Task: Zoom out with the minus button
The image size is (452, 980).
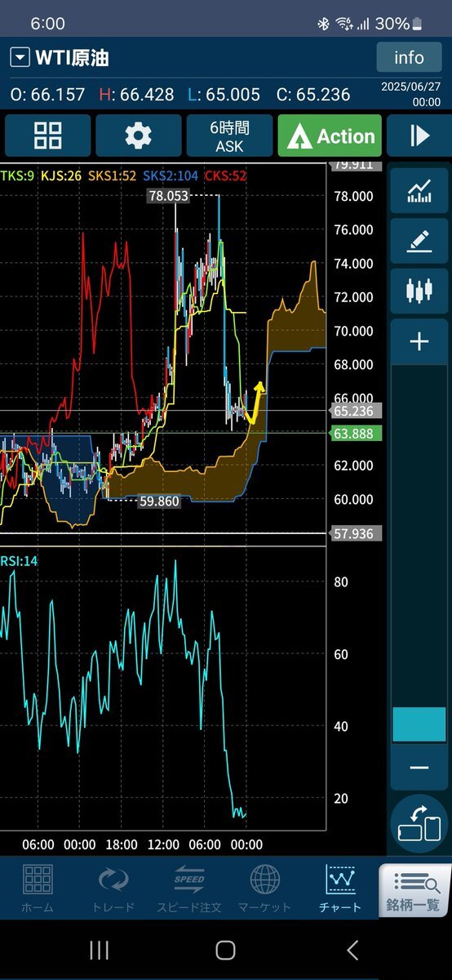Action: tap(419, 768)
